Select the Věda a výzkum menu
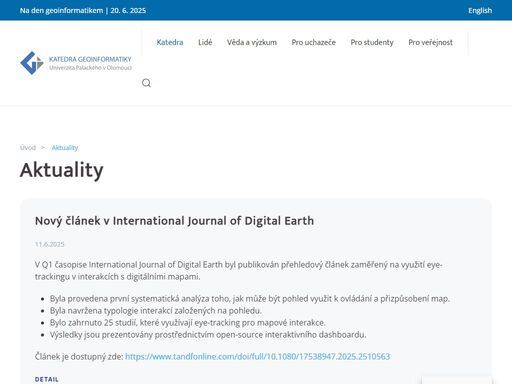 click(252, 42)
